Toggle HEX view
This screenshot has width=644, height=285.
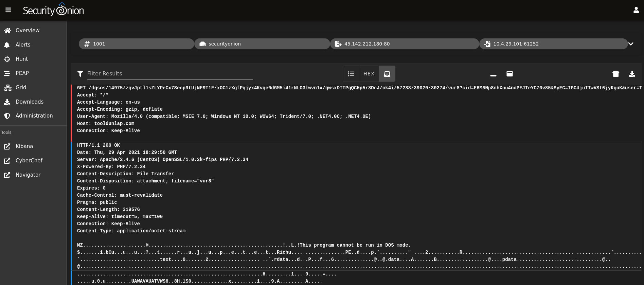(369, 74)
